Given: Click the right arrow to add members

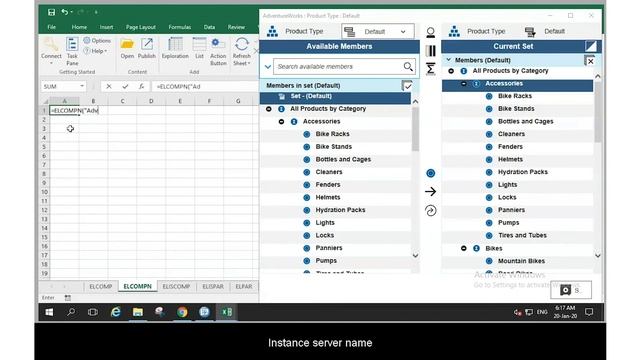Looking at the screenshot, I should (x=430, y=191).
